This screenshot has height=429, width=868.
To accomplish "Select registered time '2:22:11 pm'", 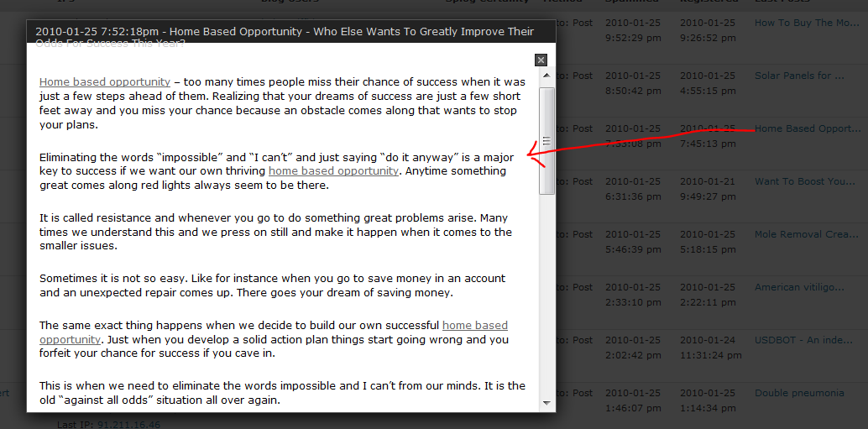I will tap(708, 302).
